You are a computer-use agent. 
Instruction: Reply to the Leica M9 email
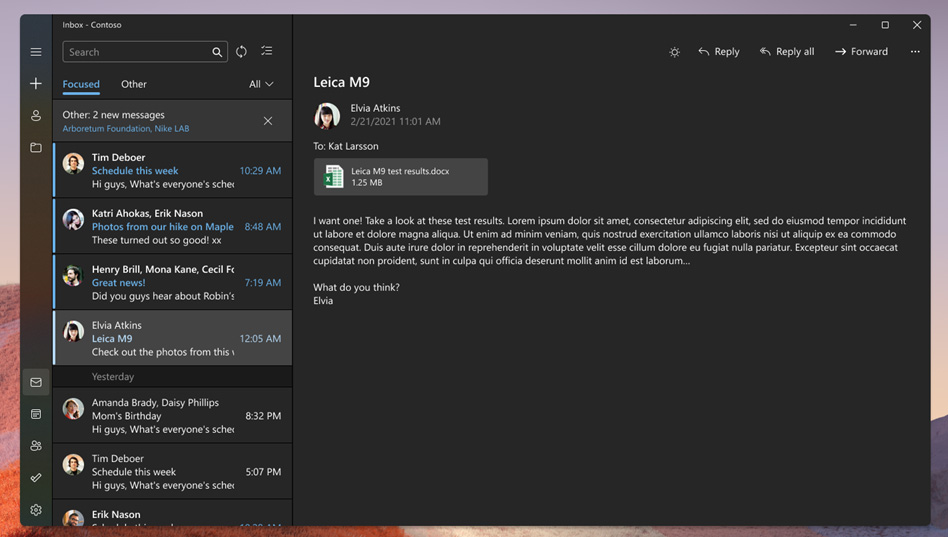pos(719,51)
